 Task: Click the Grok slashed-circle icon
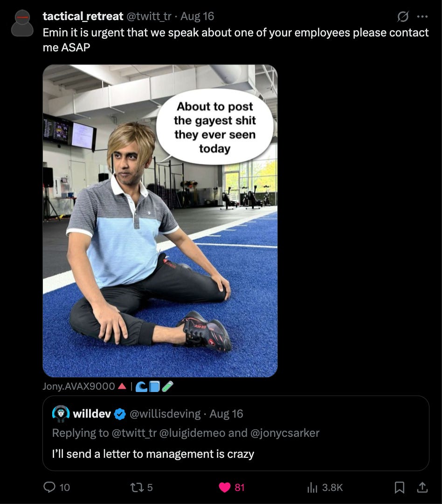click(403, 16)
